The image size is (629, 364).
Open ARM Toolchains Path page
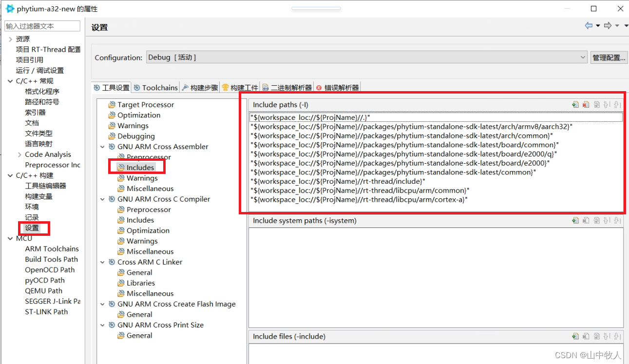52,249
